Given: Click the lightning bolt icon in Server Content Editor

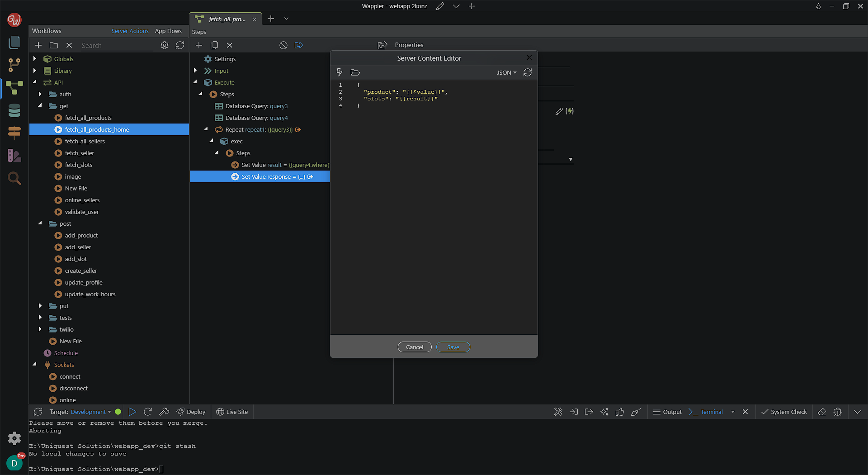Looking at the screenshot, I should click(x=339, y=72).
